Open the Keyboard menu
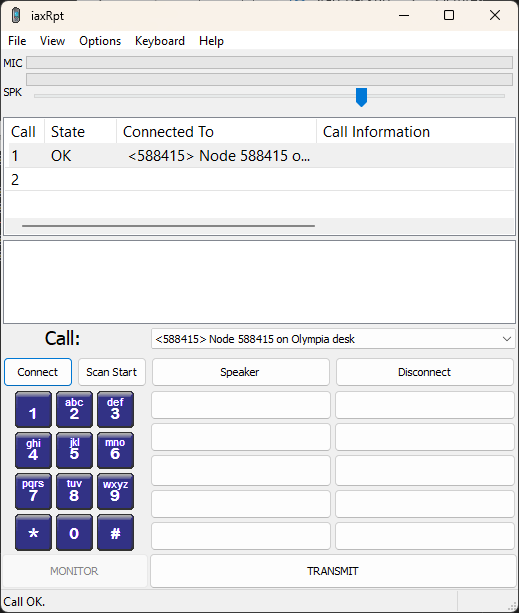This screenshot has height=613, width=519. coord(160,41)
